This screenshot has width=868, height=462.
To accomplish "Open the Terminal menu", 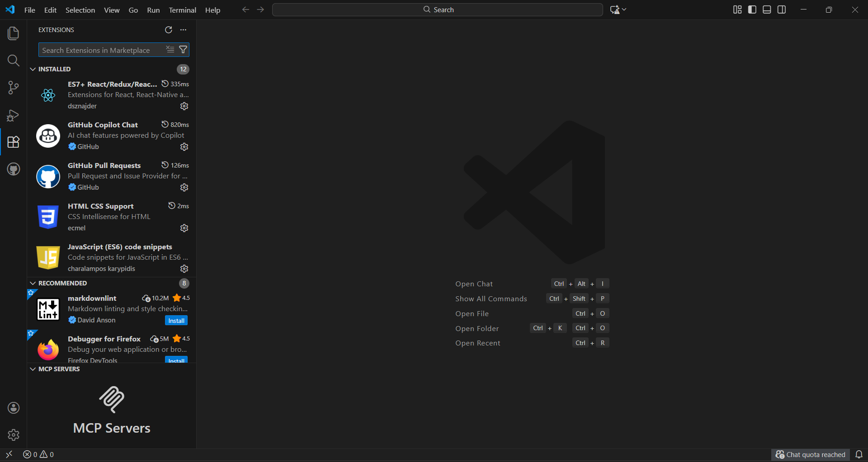I will point(182,10).
